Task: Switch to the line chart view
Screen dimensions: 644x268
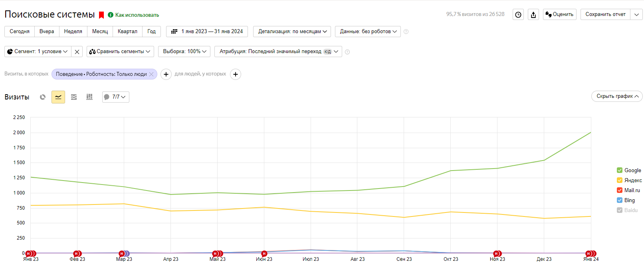Action: pyautogui.click(x=58, y=97)
